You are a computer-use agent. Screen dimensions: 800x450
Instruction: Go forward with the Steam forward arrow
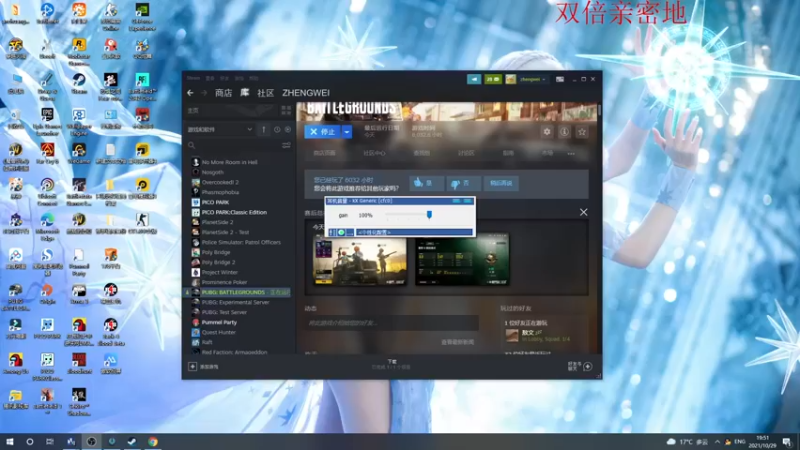tap(204, 93)
